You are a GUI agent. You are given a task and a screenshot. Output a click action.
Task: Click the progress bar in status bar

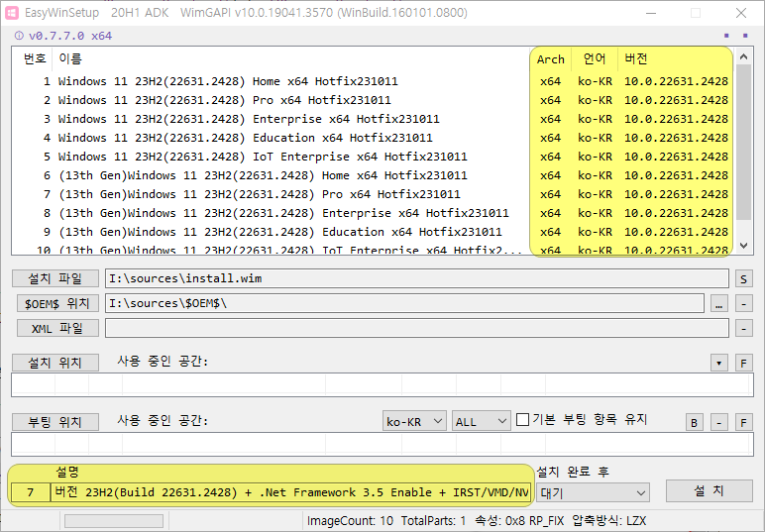pos(114,521)
